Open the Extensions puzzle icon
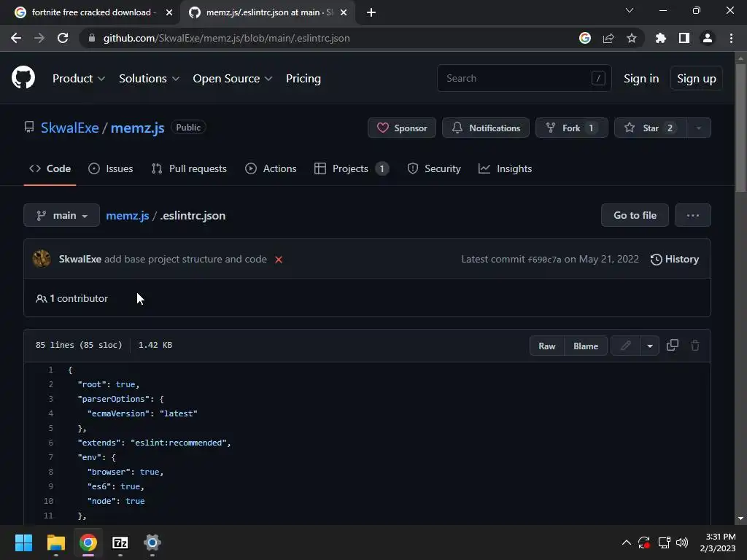Viewport: 747px width, 560px height. coord(661,38)
